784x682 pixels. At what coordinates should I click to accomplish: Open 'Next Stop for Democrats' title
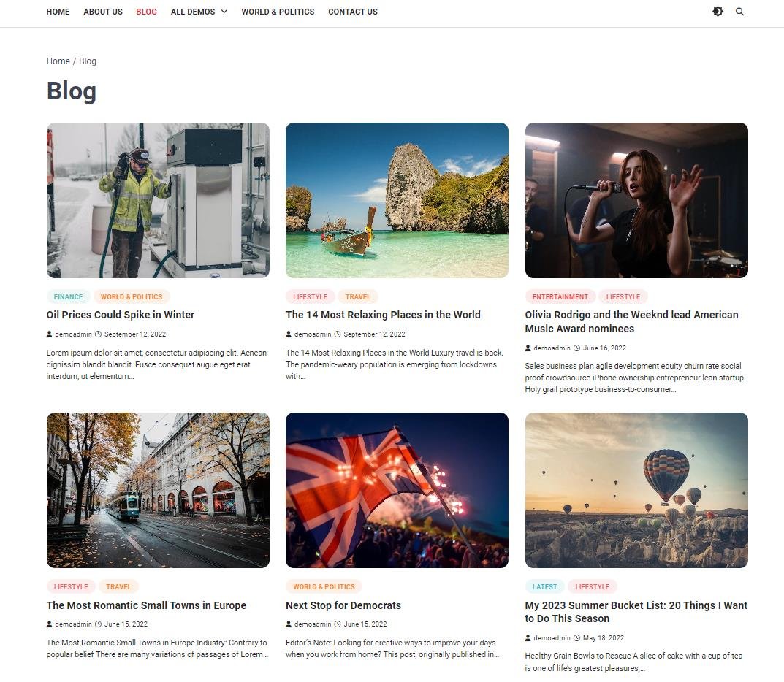pyautogui.click(x=343, y=605)
